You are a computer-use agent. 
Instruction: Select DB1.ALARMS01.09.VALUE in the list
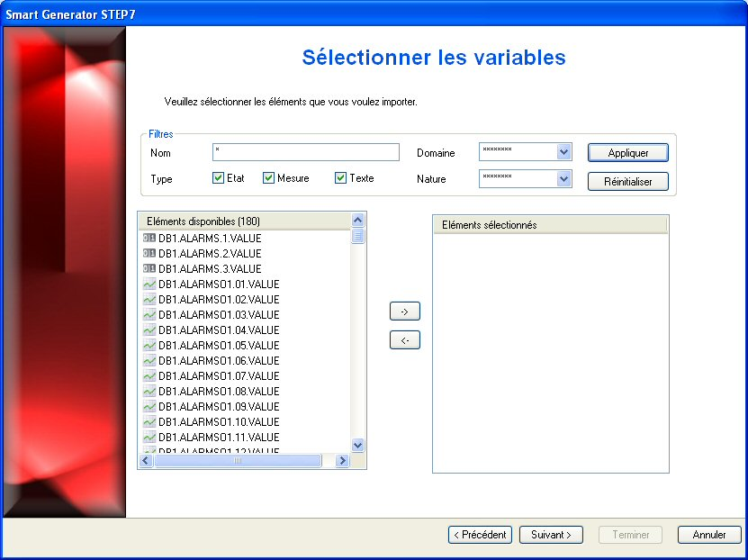tap(219, 406)
